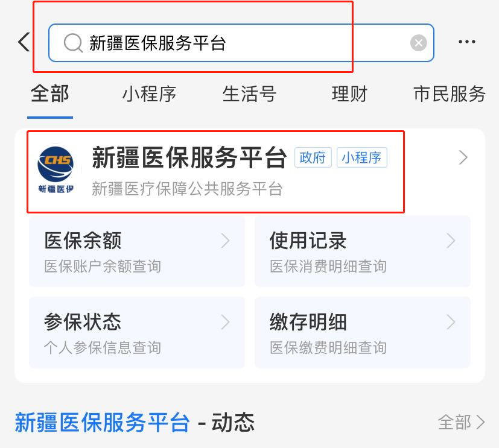This screenshot has height=448, width=499.
Task: Tap the 小程序 tag badge
Action: point(362,157)
